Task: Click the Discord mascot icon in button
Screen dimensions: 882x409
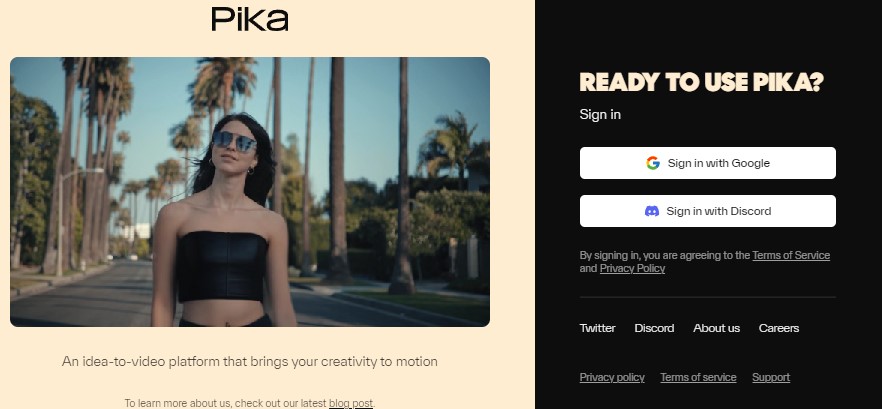Action: (x=652, y=211)
